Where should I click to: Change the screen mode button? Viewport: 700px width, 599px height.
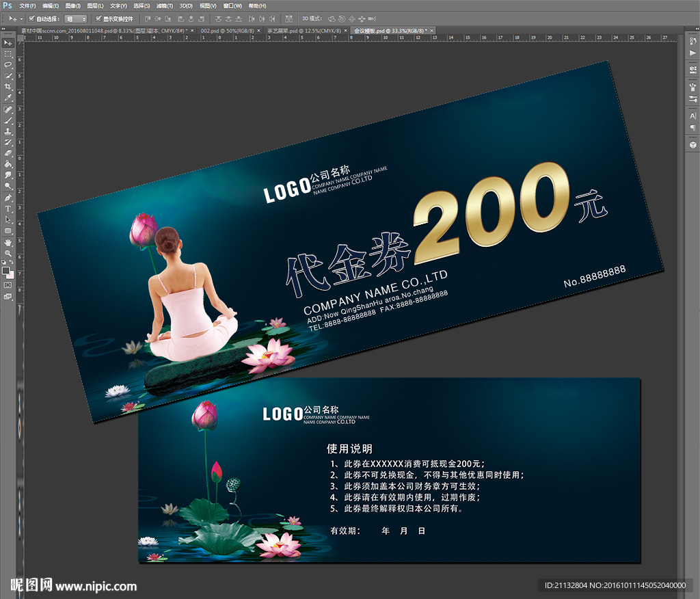(8, 297)
